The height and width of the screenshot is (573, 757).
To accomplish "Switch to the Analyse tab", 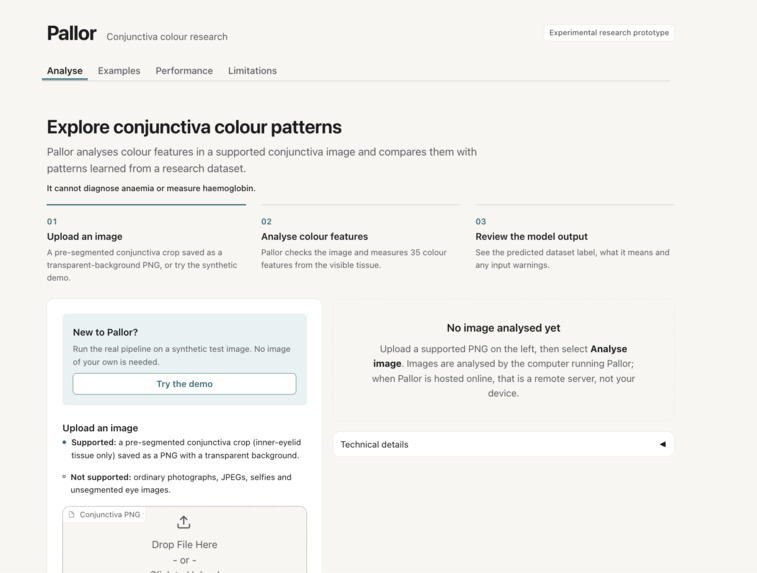I will coord(65,70).
